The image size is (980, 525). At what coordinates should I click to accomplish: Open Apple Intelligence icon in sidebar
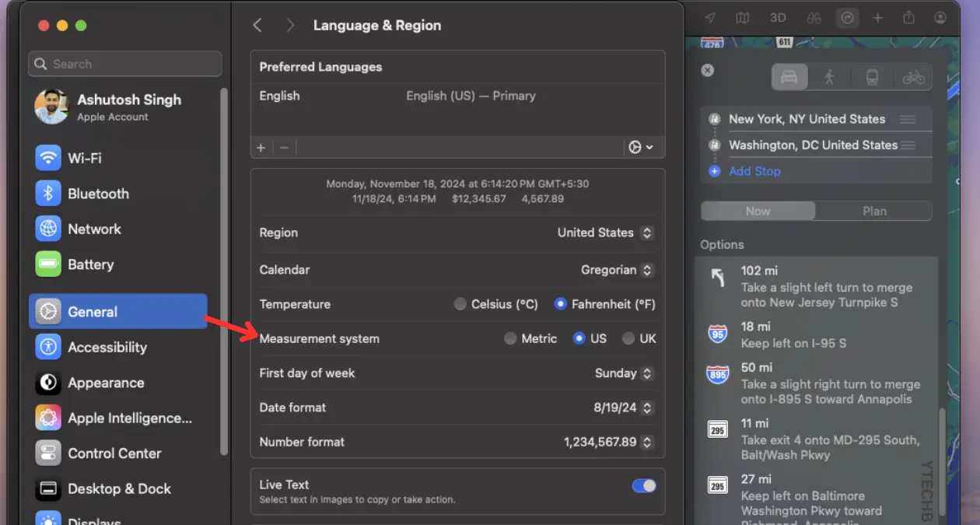[x=48, y=418]
